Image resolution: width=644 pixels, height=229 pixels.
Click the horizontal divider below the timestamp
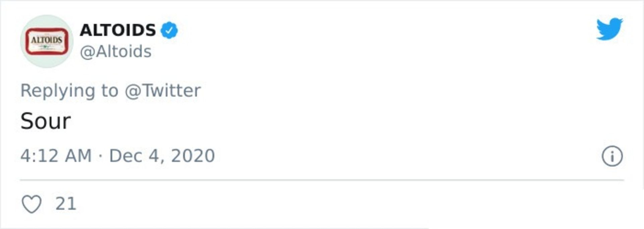[322, 180]
